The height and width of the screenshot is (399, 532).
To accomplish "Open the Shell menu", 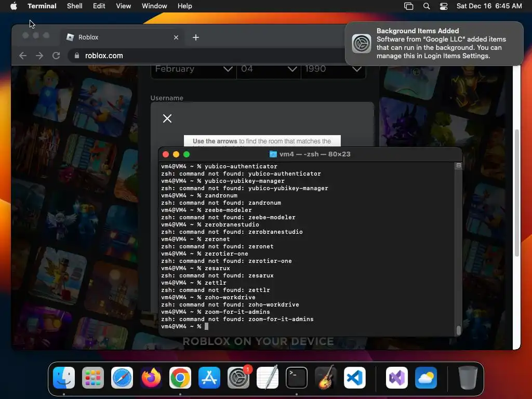I will (75, 6).
